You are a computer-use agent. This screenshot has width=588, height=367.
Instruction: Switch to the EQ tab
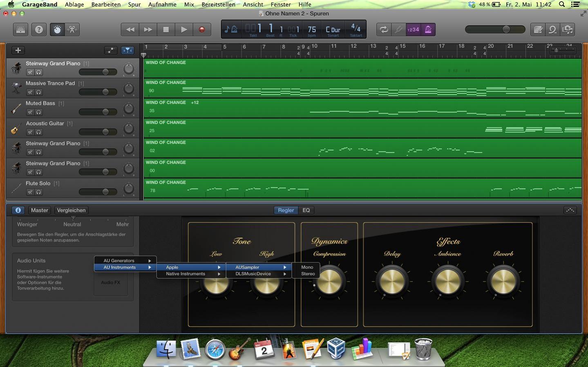306,210
